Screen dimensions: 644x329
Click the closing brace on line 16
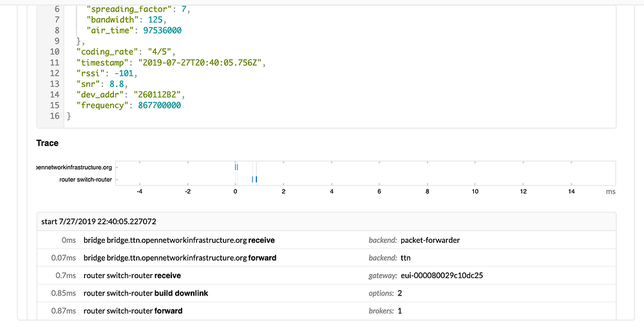69,117
